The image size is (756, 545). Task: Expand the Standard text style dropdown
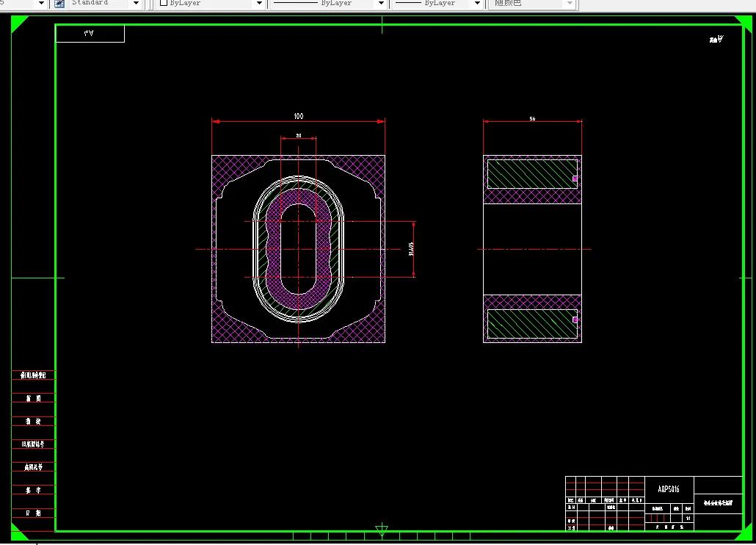coord(136,4)
